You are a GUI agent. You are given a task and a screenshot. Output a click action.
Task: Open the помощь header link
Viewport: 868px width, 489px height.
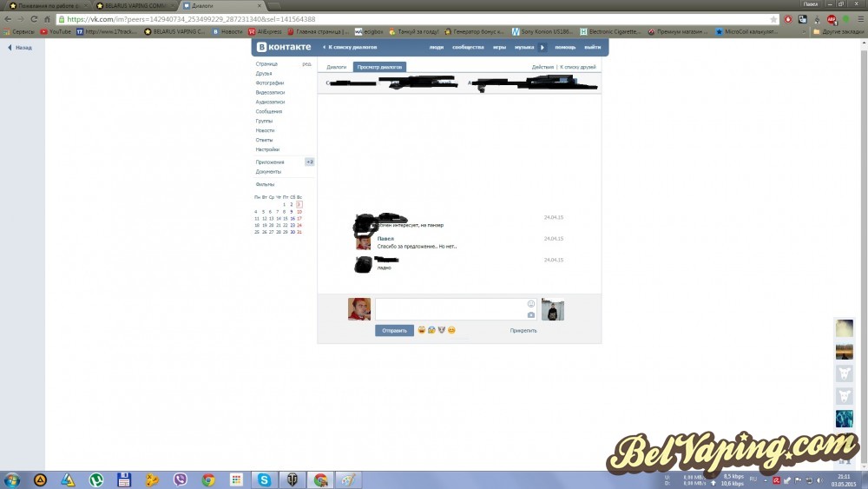(x=565, y=47)
